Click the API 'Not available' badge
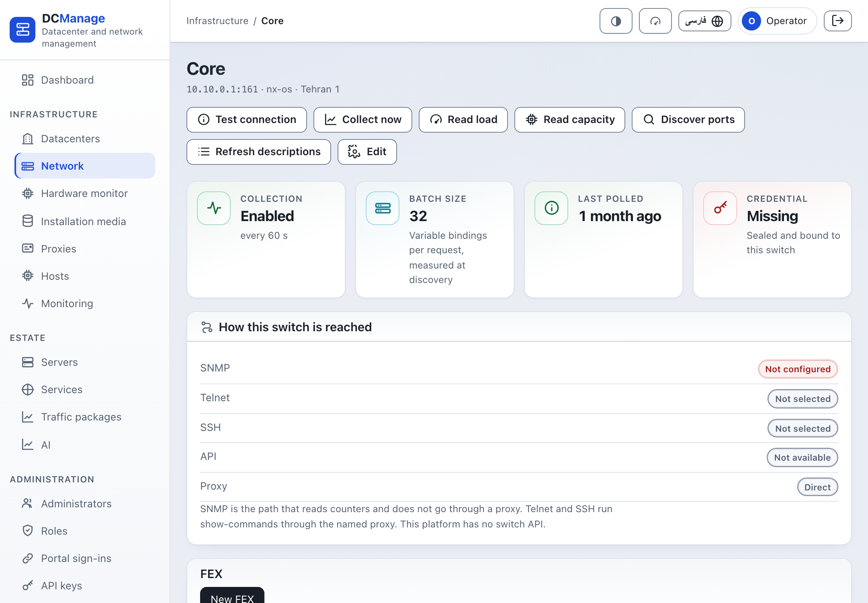 click(802, 457)
